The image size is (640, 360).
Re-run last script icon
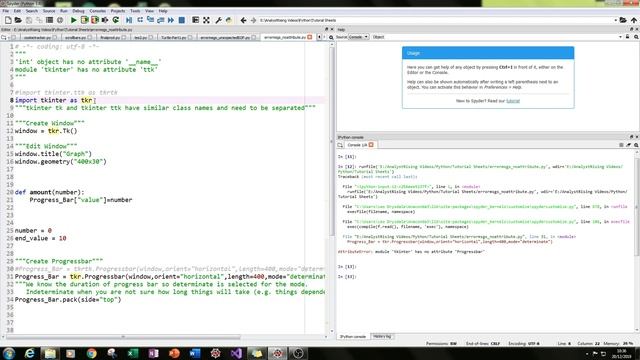pos(116,20)
